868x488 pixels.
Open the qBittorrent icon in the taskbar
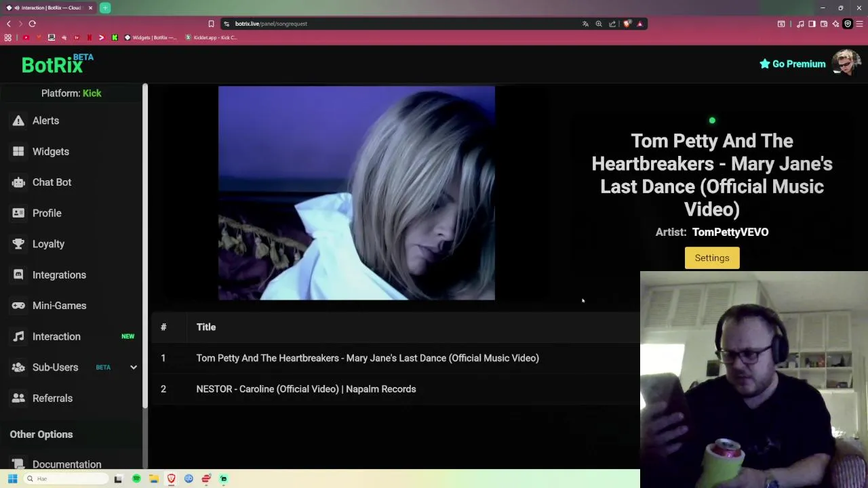pyautogui.click(x=189, y=479)
